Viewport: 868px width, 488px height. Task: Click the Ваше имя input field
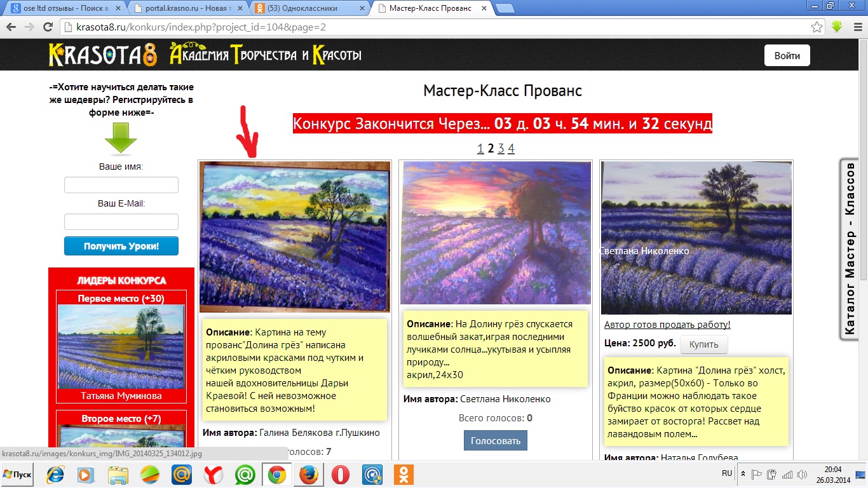(121, 185)
